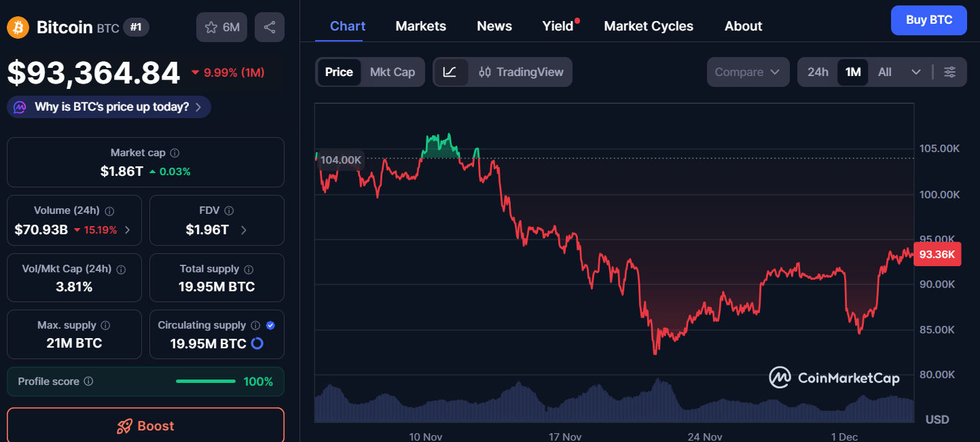Click the share icon button

pyautogui.click(x=270, y=27)
